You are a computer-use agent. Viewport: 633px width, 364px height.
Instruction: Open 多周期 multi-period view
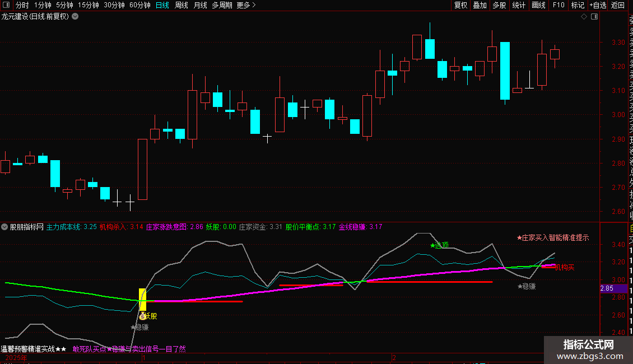coord(222,5)
